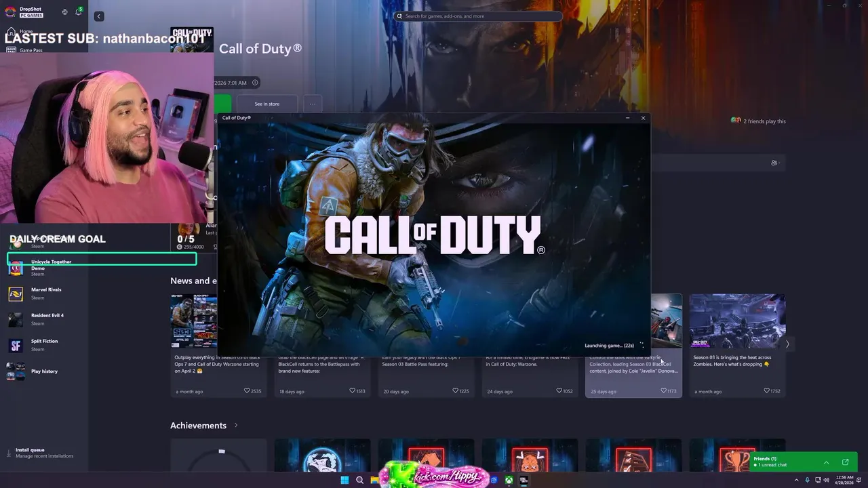
Task: Select Resident Evil 4 in sidebar
Action: [x=47, y=319]
